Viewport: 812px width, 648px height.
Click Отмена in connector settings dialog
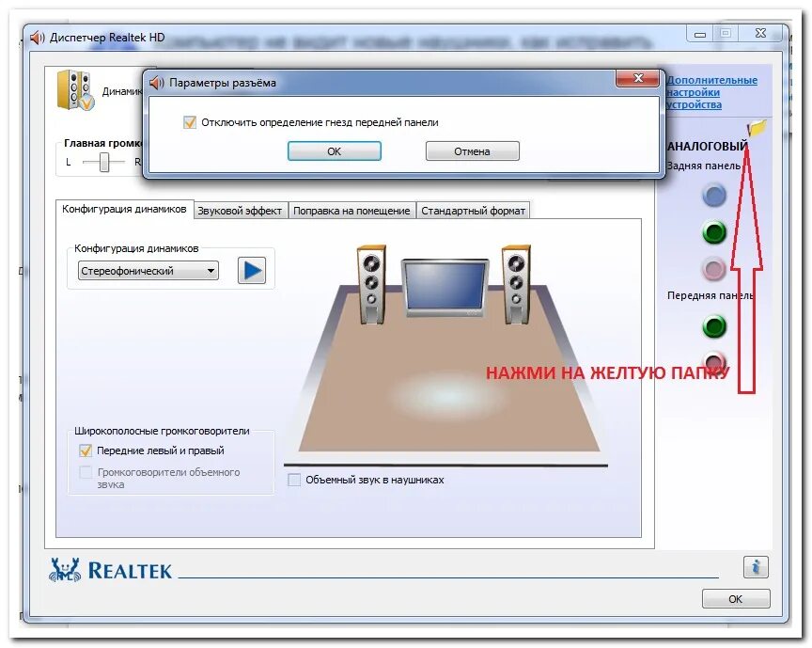[472, 151]
